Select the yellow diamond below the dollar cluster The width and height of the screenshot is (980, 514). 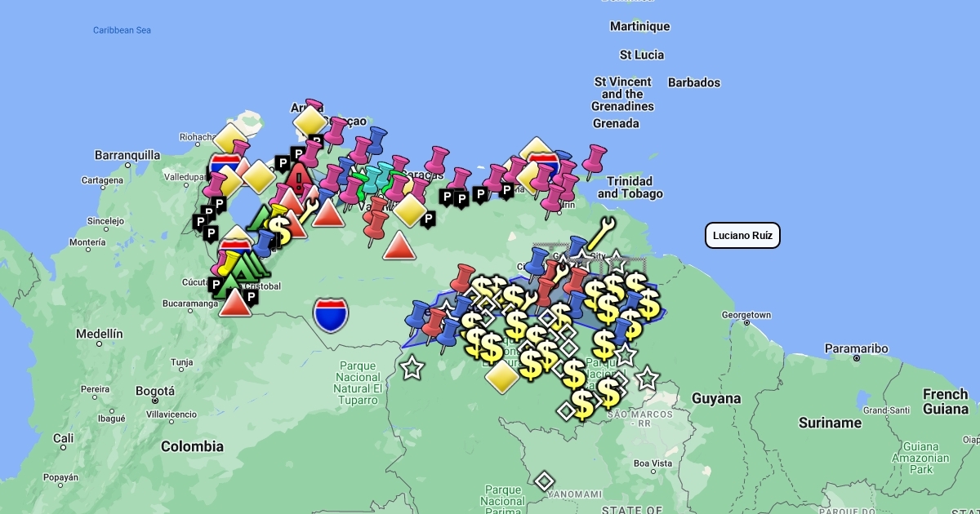coord(502,376)
